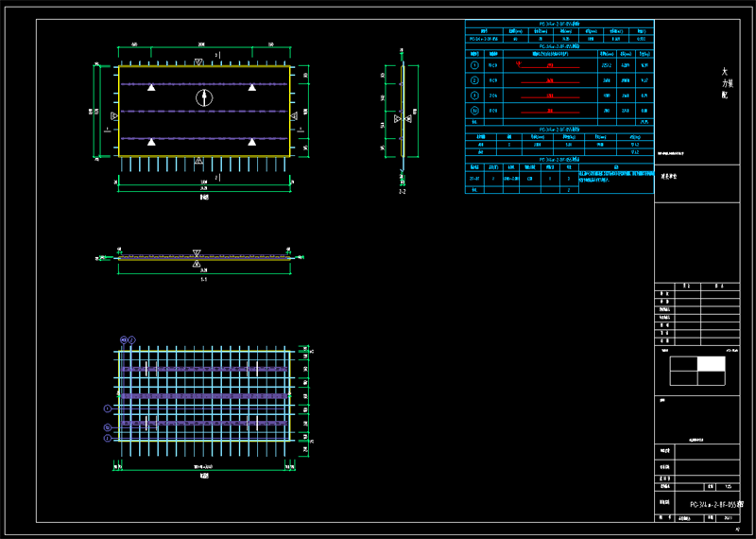Select the upper-left white lifting point triangle

[x=151, y=87]
